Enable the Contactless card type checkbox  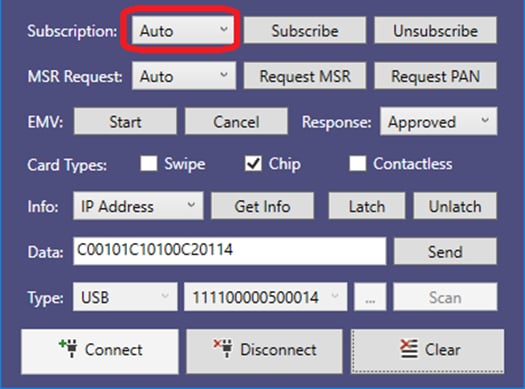tap(357, 164)
